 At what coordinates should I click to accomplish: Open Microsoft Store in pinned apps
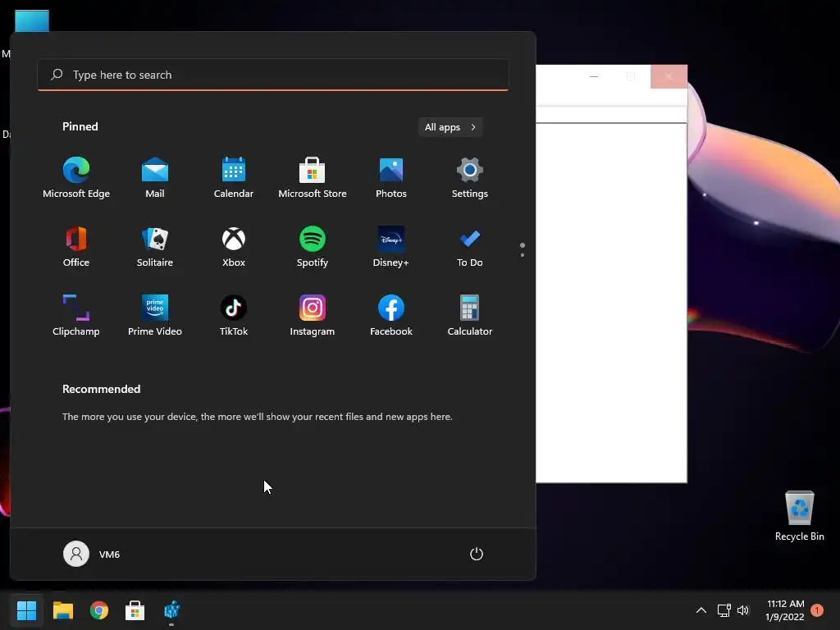pos(313,178)
